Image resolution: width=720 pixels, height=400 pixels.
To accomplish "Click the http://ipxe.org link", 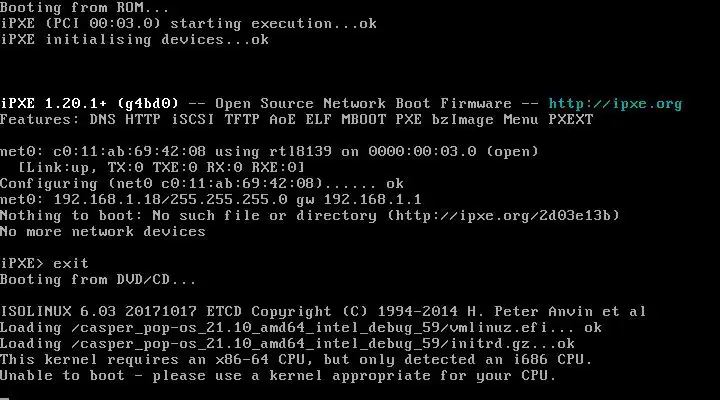I will click(x=615, y=103).
